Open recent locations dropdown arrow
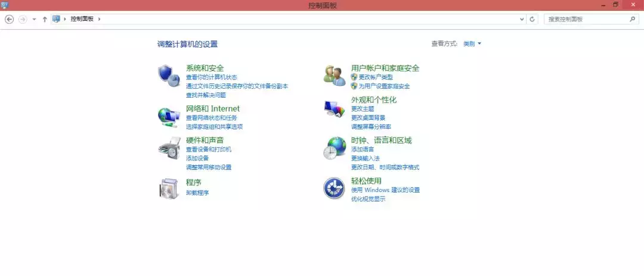Image resolution: width=644 pixels, height=276 pixels. click(34, 19)
